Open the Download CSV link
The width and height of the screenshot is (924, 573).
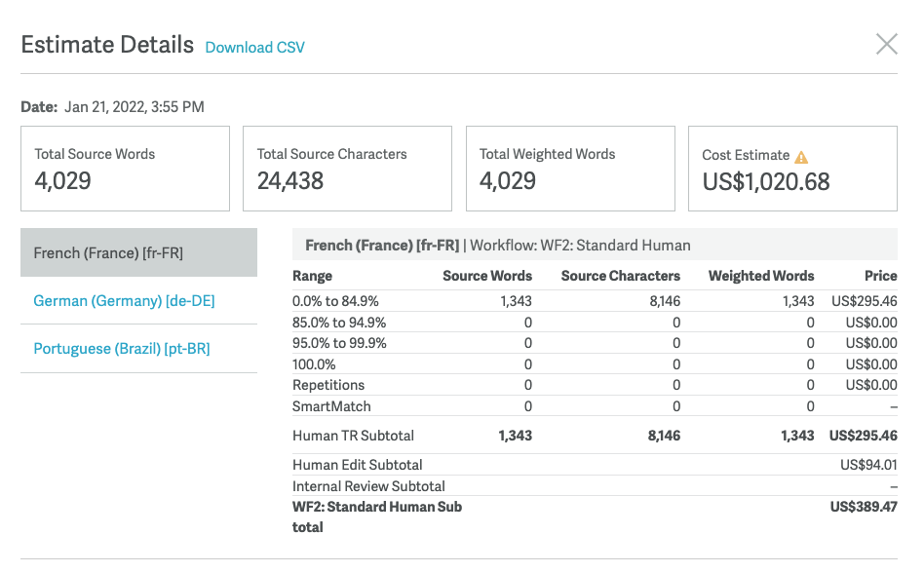254,47
